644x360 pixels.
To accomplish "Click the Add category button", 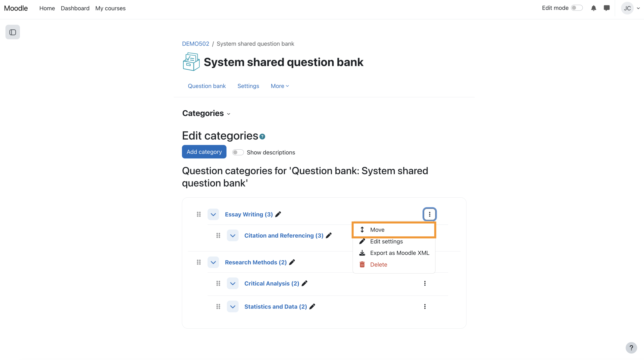I will pos(204,152).
